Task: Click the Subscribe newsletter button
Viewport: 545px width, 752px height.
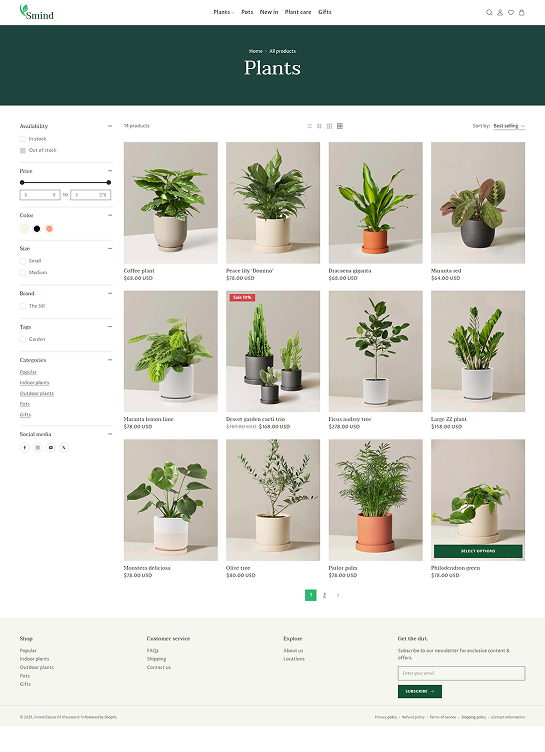Action: coord(420,692)
